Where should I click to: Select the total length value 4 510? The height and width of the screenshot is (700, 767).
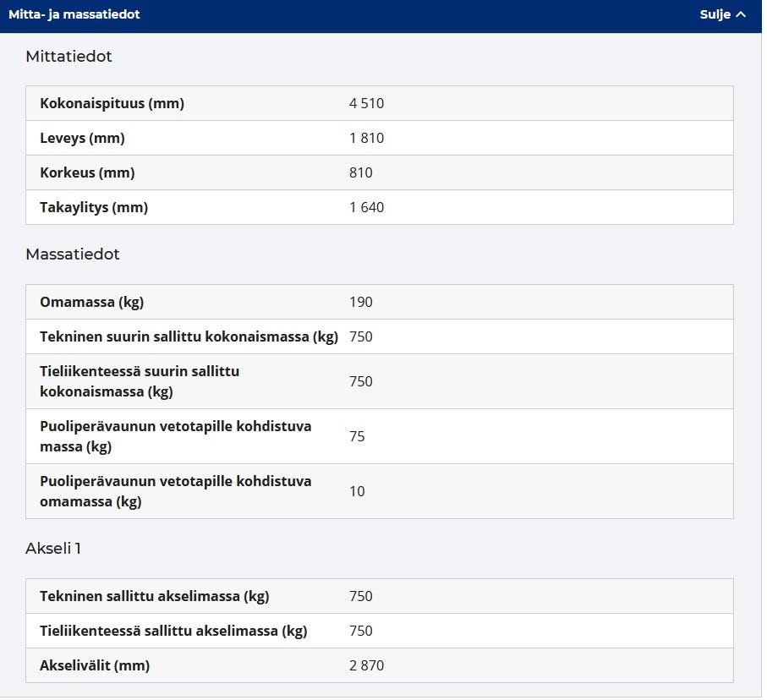click(x=366, y=104)
